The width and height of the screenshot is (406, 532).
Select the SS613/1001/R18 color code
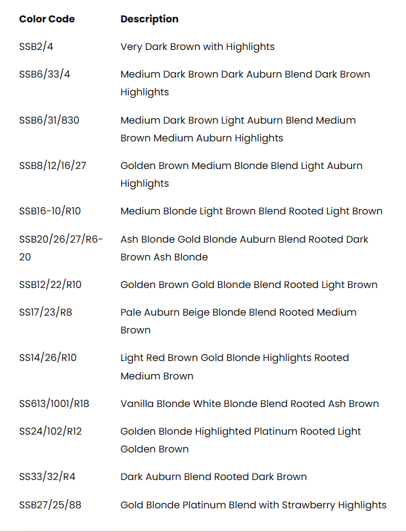54,404
